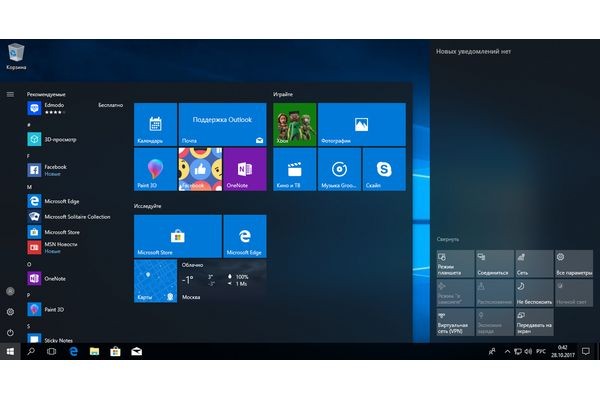Open Store from the taskbar
The image size is (600, 400).
[x=115, y=351]
